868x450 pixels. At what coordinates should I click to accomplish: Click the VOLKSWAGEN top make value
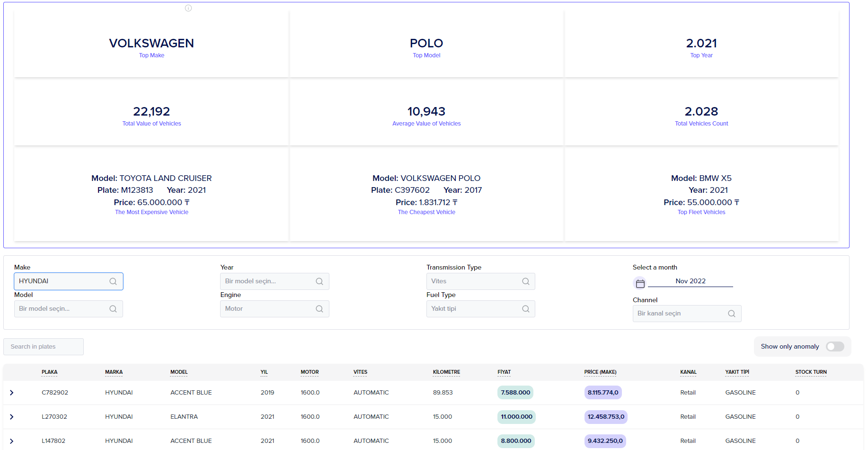click(x=151, y=43)
